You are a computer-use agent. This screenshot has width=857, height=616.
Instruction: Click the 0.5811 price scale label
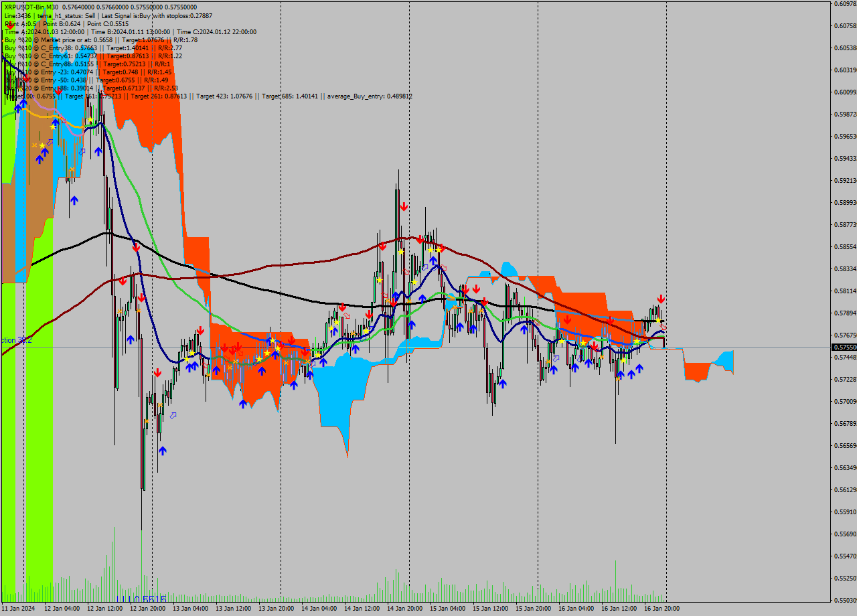pyautogui.click(x=846, y=291)
